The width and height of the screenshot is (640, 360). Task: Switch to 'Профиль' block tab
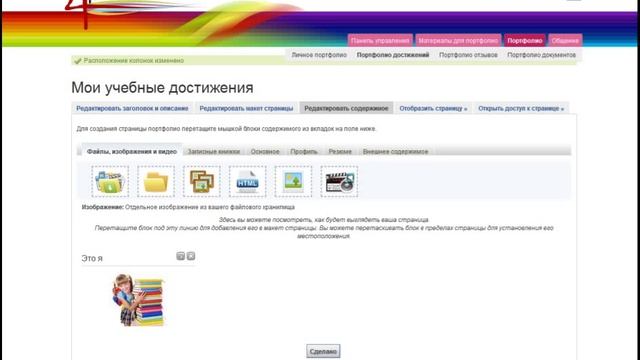304,151
